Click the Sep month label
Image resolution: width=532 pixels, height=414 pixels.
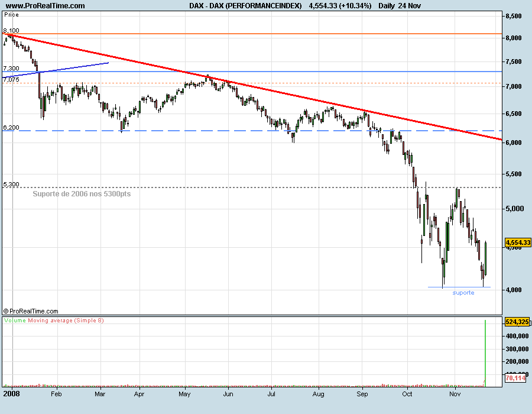click(362, 394)
